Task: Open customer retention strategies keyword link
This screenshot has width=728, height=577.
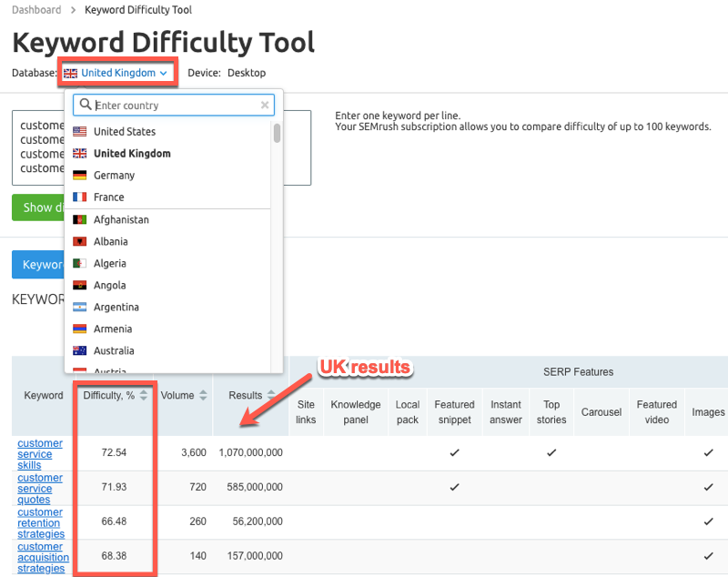Action: [40, 523]
